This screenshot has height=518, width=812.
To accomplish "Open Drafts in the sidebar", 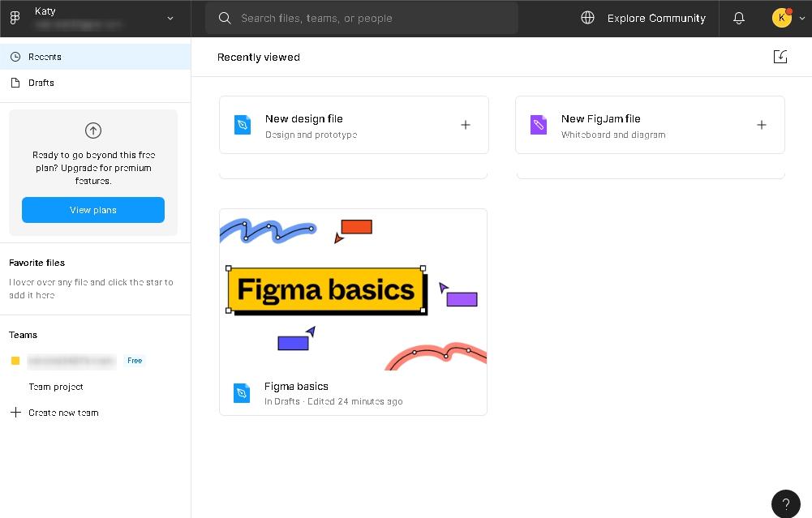I will [41, 83].
